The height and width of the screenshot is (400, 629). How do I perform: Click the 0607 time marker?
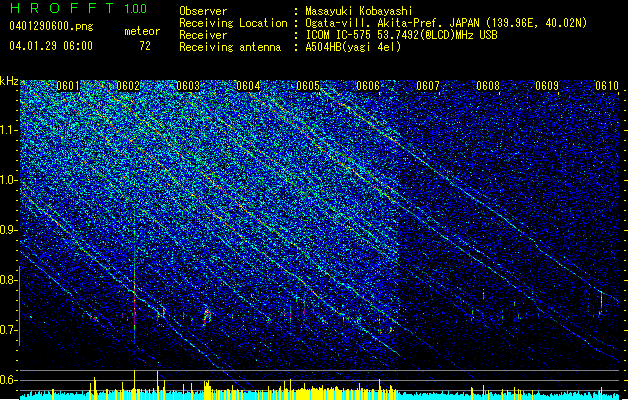(428, 86)
